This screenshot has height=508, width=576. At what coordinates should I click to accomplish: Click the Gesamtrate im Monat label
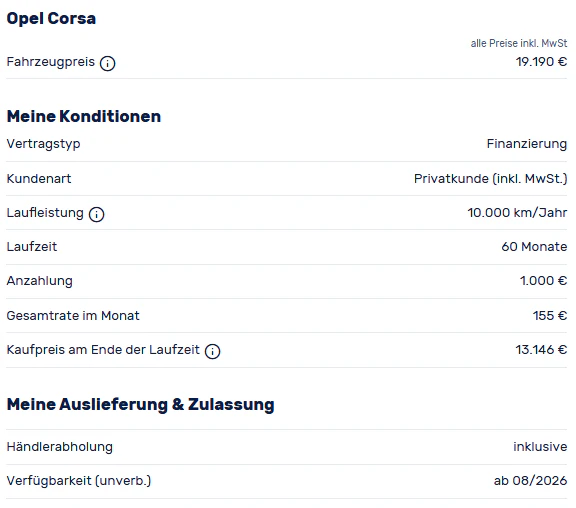(73, 316)
